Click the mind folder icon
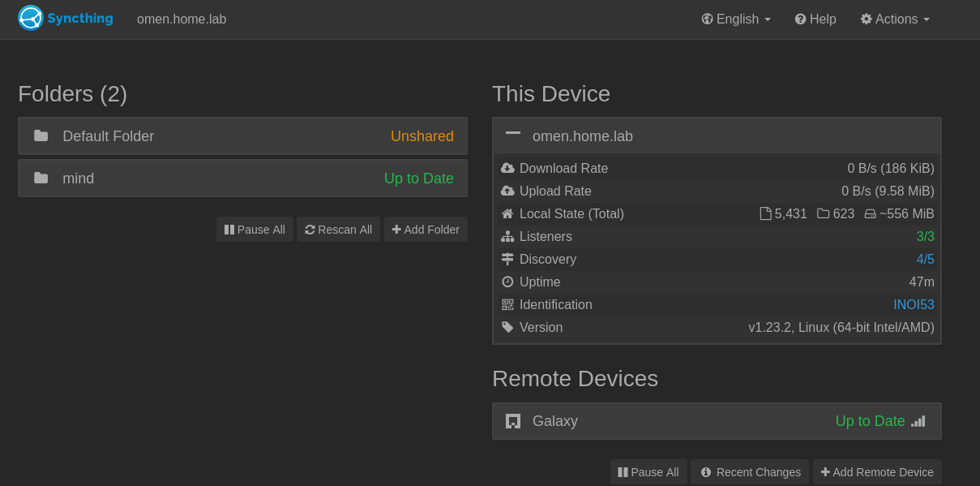The image size is (980, 486). pyautogui.click(x=41, y=178)
